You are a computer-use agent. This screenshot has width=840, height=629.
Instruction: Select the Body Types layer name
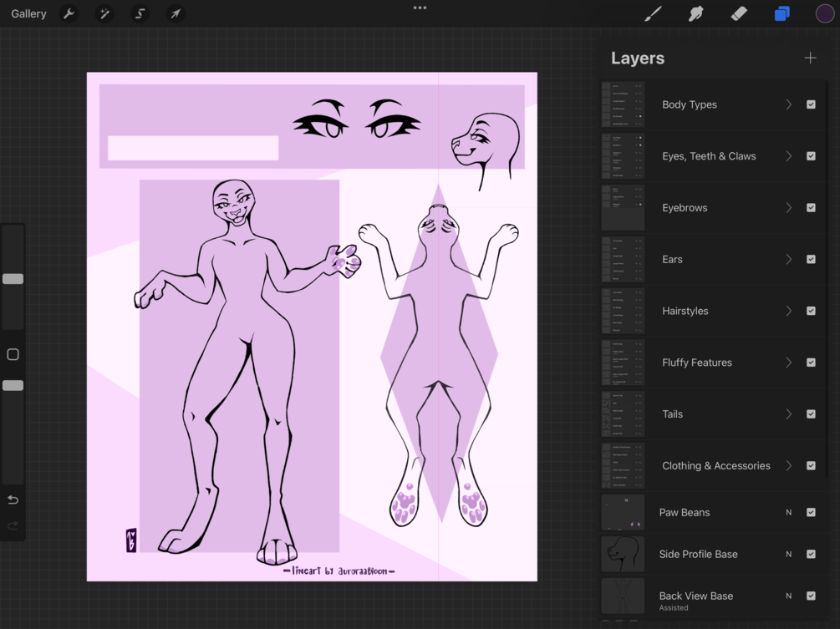[x=690, y=104]
